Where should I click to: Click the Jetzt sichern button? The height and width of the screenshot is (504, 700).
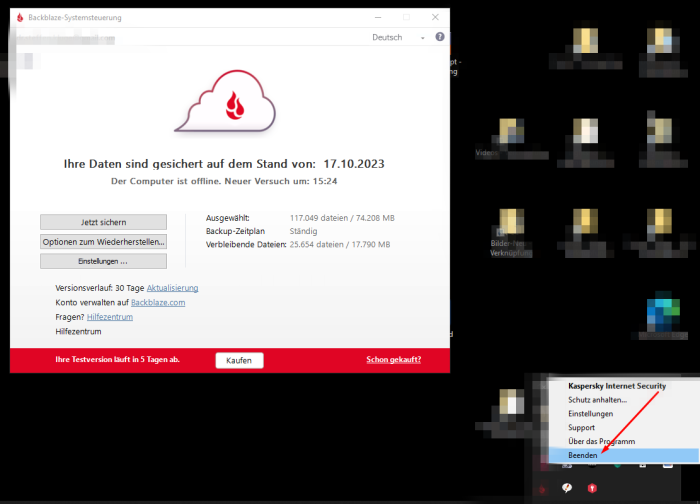coord(104,222)
